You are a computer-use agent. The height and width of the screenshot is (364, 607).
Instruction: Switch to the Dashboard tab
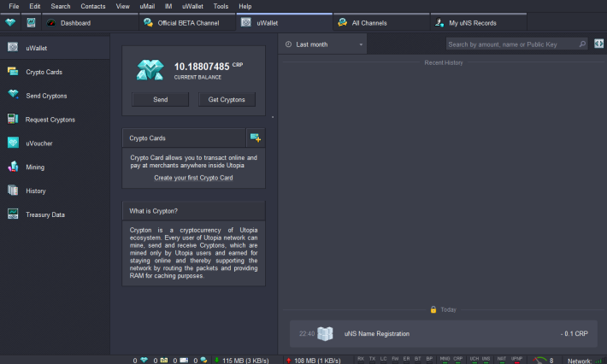[x=90, y=23]
